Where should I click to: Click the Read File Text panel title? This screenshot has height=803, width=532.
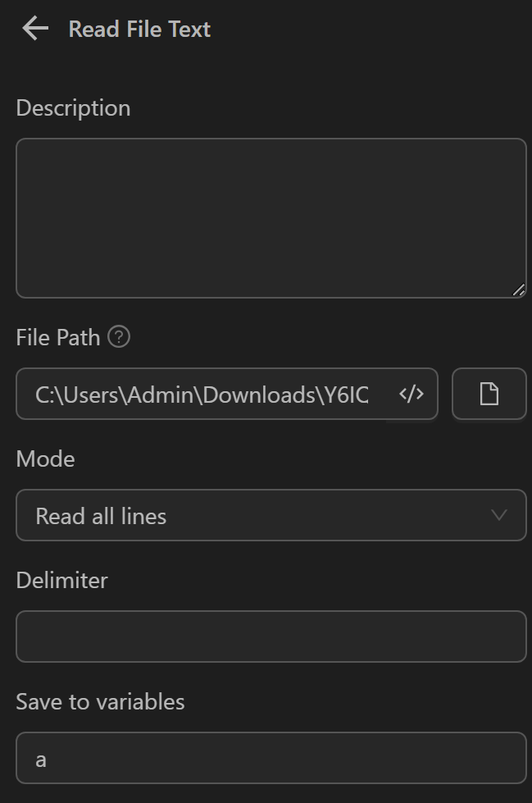click(x=139, y=30)
